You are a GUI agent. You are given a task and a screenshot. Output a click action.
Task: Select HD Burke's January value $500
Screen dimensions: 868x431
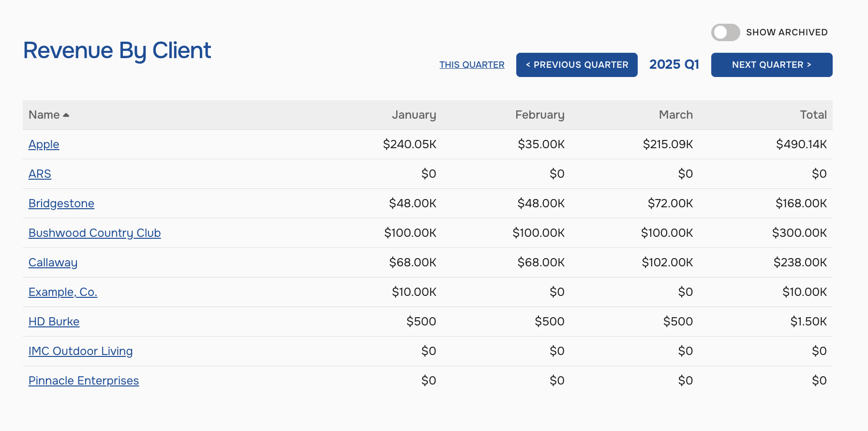pyautogui.click(x=421, y=322)
